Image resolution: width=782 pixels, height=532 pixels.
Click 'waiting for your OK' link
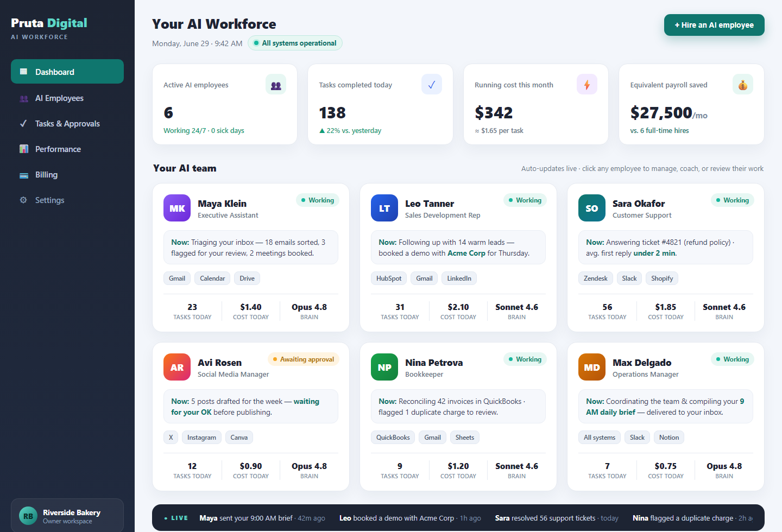pyautogui.click(x=245, y=407)
